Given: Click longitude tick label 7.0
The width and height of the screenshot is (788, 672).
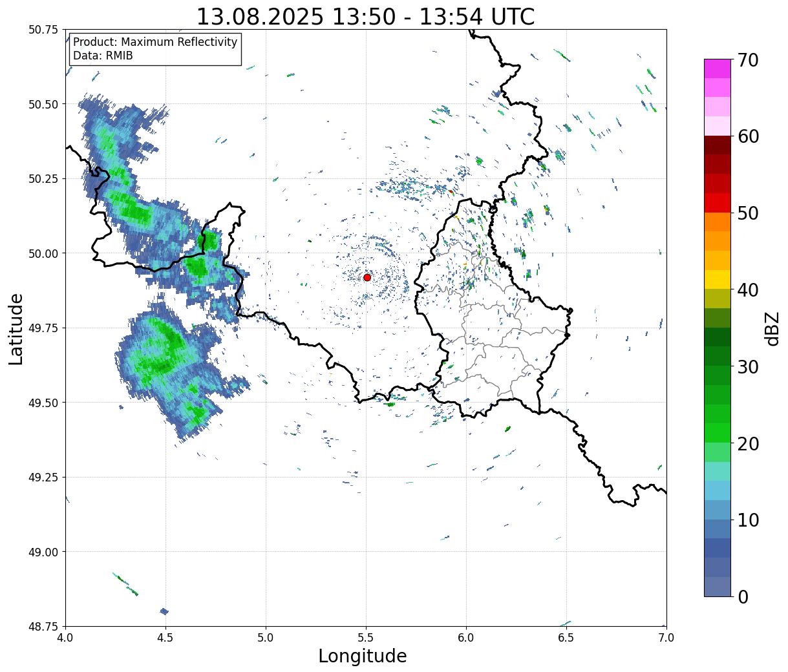Looking at the screenshot, I should tap(666, 638).
